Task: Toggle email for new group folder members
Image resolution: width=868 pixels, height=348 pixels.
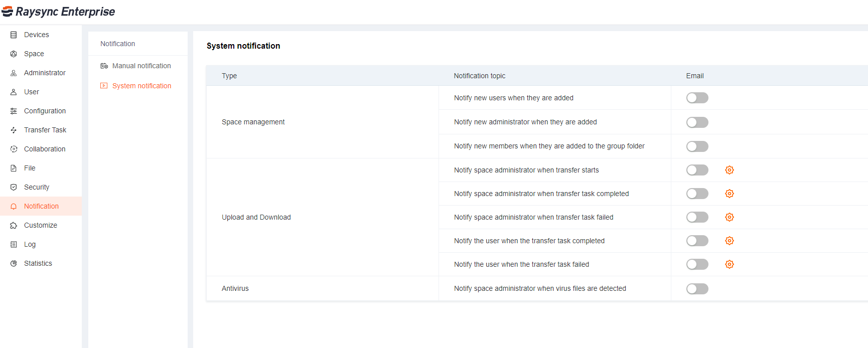Action: pyautogui.click(x=697, y=146)
